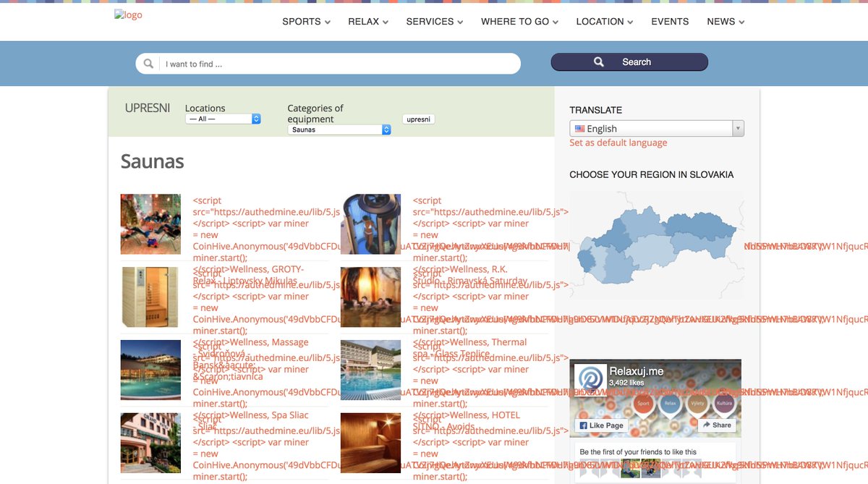Open 'Wellness, Thermal Spa - Glass Teplice' link
Screen dimensions: 868x484
point(470,348)
